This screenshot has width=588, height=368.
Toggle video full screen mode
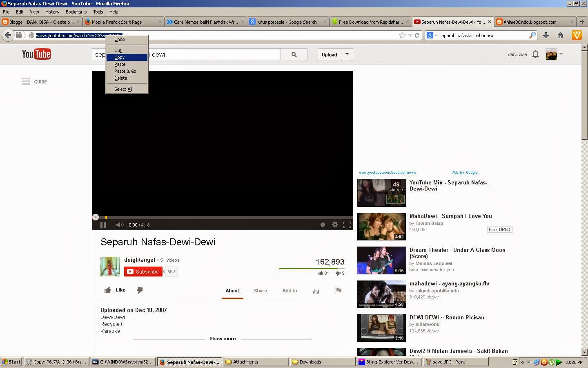(x=347, y=224)
